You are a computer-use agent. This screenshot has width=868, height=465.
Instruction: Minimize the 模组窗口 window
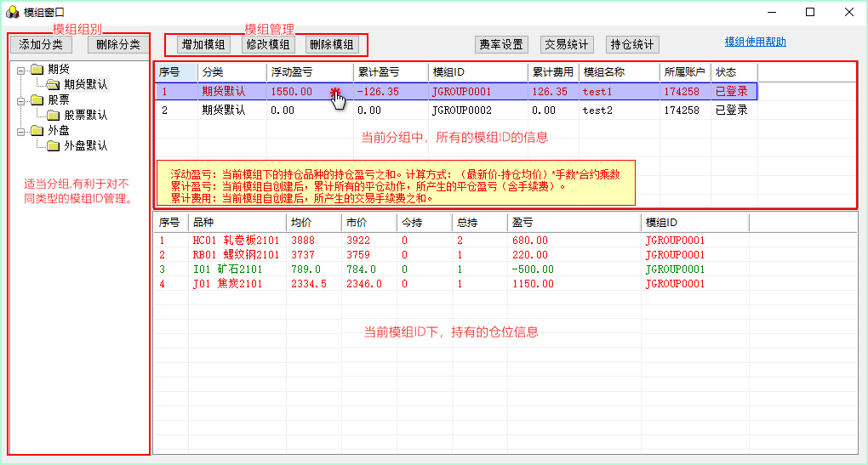click(x=772, y=12)
